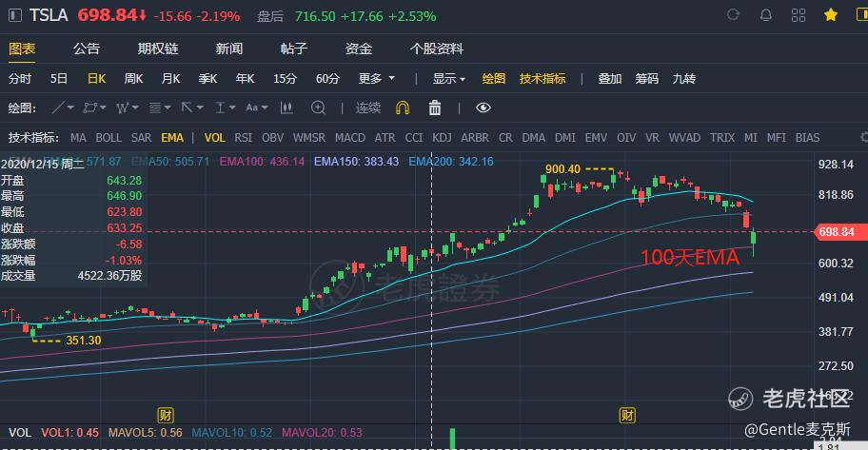Open the 个股资料 tab
This screenshot has height=450, width=868.
[437, 49]
